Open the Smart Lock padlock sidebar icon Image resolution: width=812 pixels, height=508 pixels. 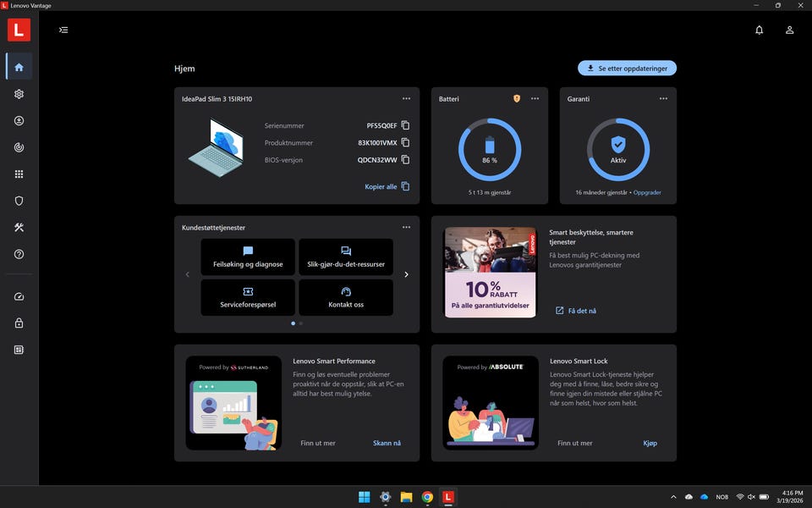(x=19, y=323)
